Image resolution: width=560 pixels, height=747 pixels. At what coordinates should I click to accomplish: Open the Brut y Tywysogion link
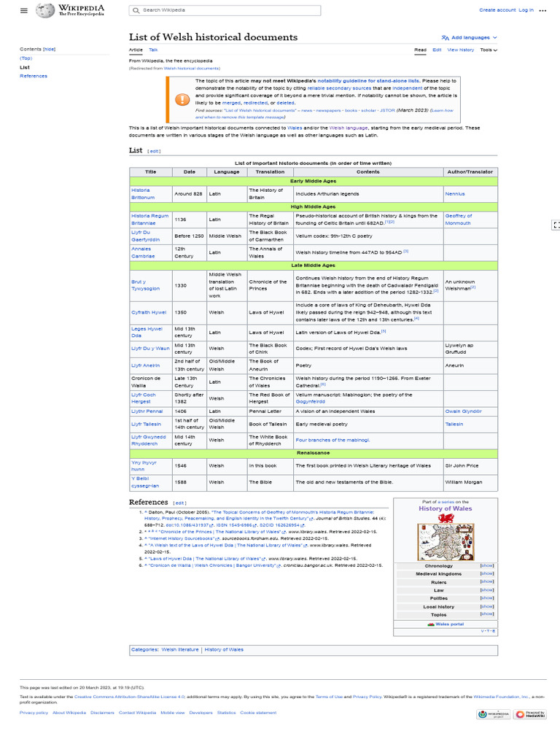coord(145,285)
